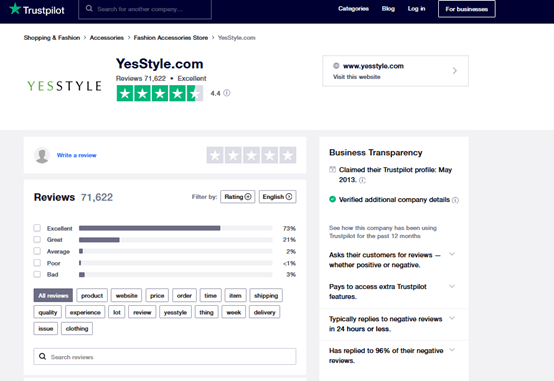Click magnifier icon in Search reviews box
This screenshot has width=554, height=381.
point(42,356)
